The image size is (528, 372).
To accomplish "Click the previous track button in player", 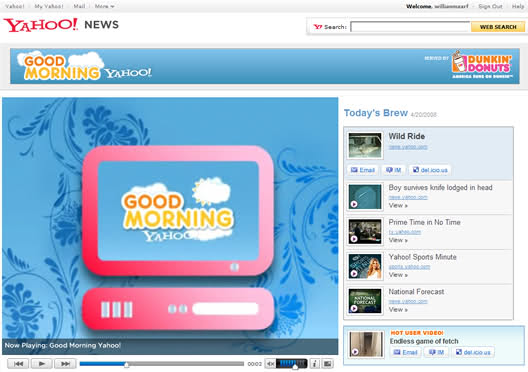I will coord(18,364).
